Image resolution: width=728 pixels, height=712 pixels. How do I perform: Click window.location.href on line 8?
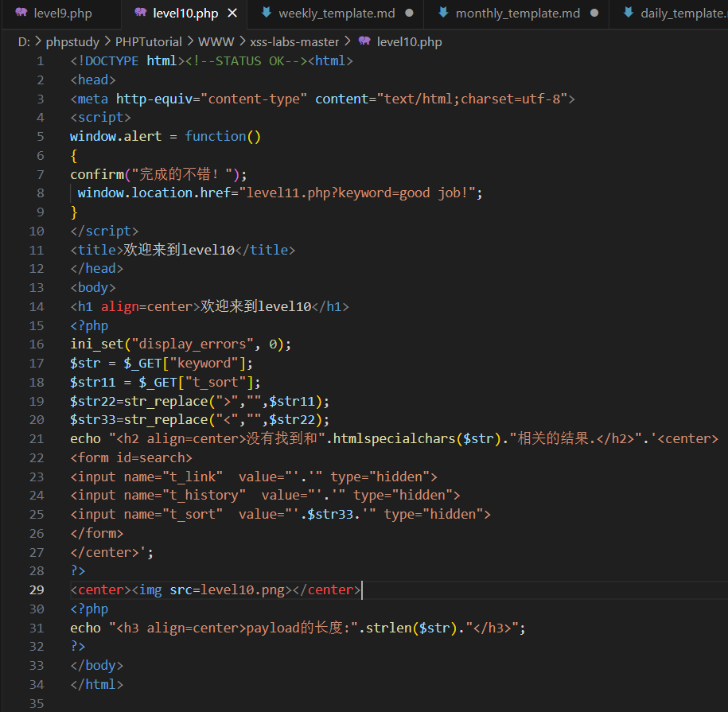click(154, 193)
